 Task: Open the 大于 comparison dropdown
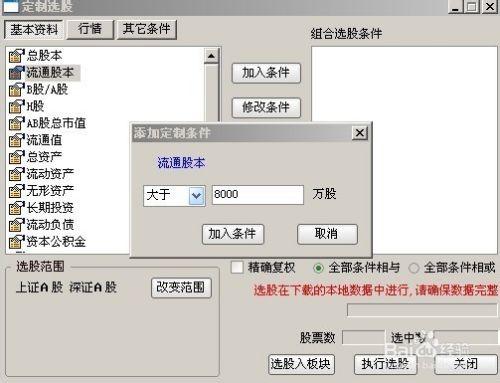pyautogui.click(x=196, y=196)
